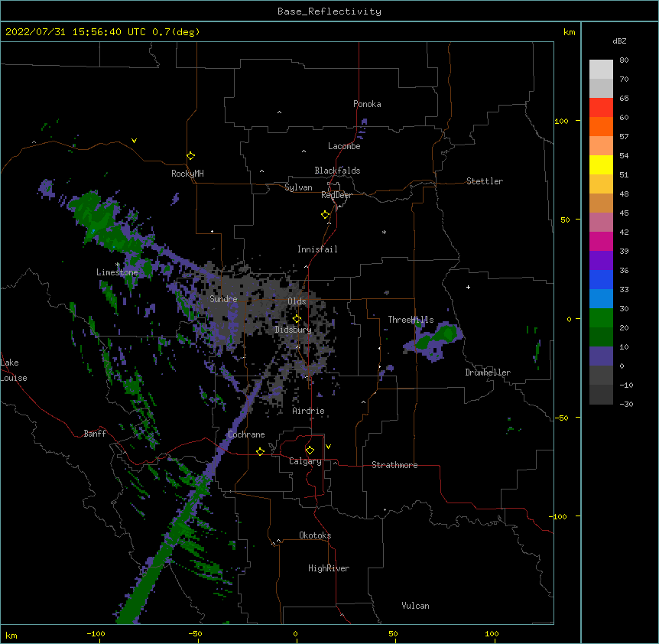
Task: Click the RockyMH label
Action: click(187, 174)
